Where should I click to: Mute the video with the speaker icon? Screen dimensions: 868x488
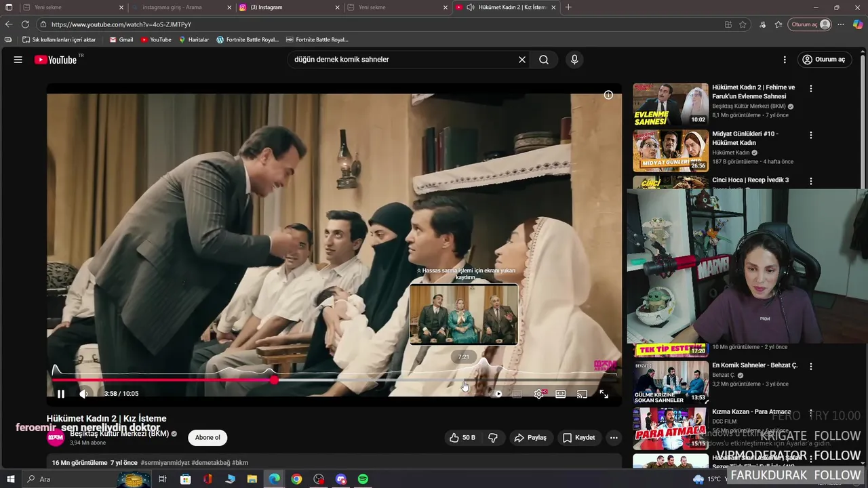[x=83, y=394]
